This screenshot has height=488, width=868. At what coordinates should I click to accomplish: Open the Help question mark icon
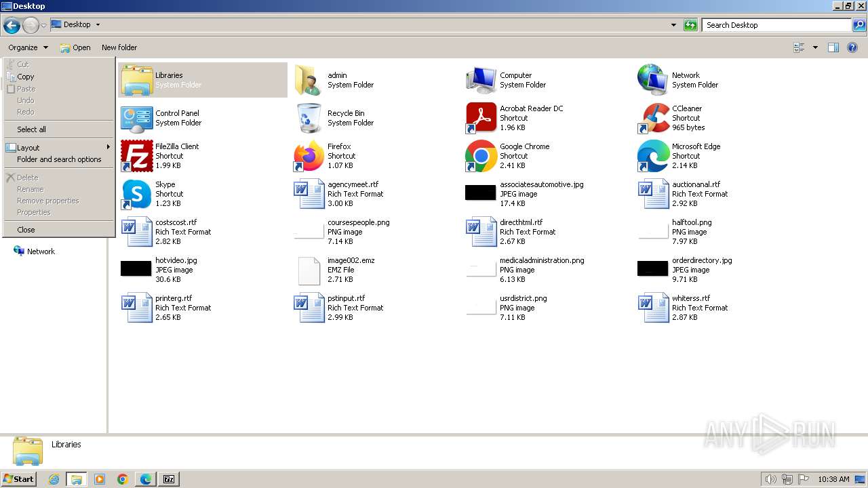coord(853,47)
